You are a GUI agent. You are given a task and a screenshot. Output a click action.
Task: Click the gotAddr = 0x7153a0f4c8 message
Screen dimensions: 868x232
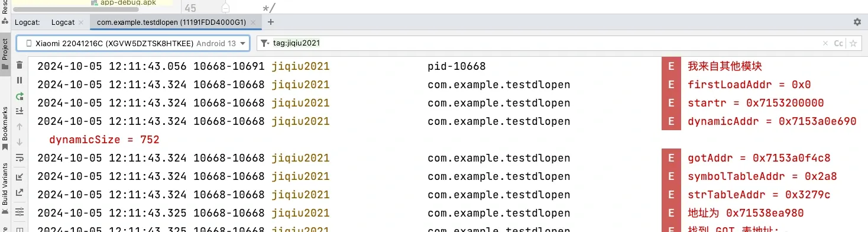[x=759, y=158]
